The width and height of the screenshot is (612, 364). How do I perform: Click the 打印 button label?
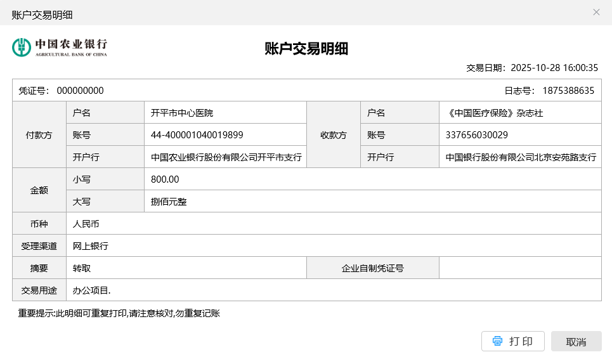pos(521,341)
